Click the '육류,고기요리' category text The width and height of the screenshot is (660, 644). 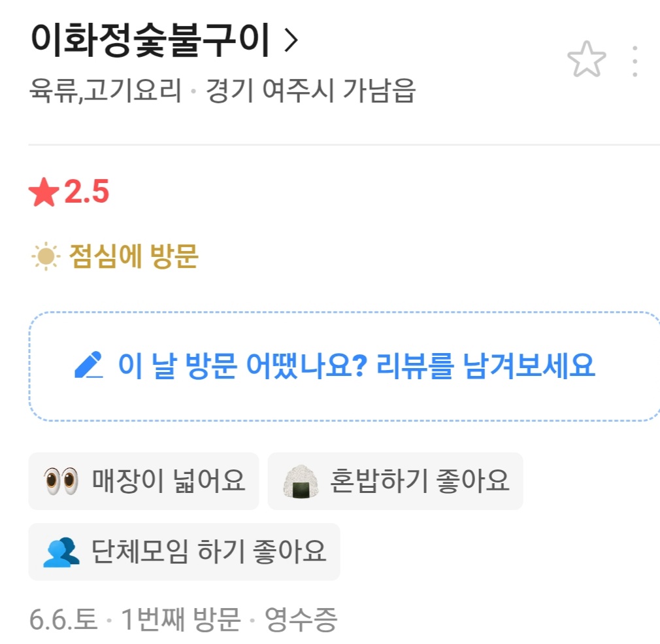(106, 91)
